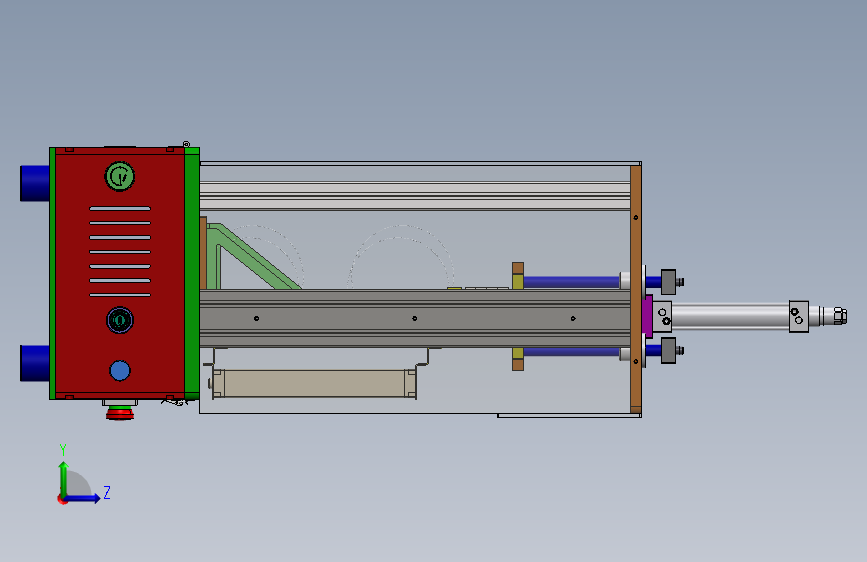Click the blue circular button on red panel
867x562 pixels.
[120, 371]
